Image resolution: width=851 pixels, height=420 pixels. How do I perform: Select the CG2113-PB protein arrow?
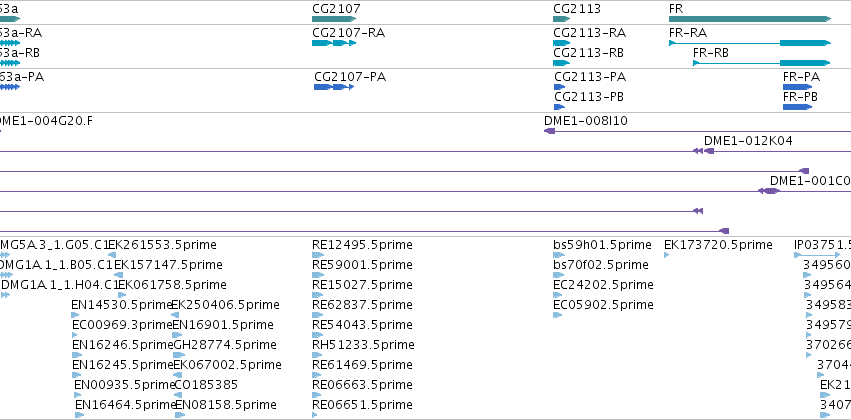pyautogui.click(x=560, y=107)
